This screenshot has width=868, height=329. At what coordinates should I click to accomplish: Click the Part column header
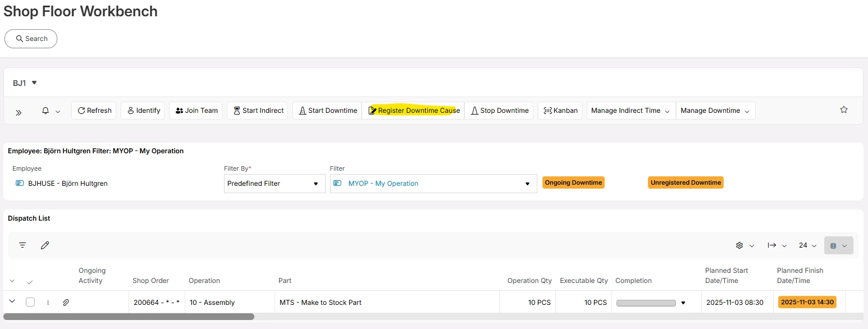(x=285, y=281)
